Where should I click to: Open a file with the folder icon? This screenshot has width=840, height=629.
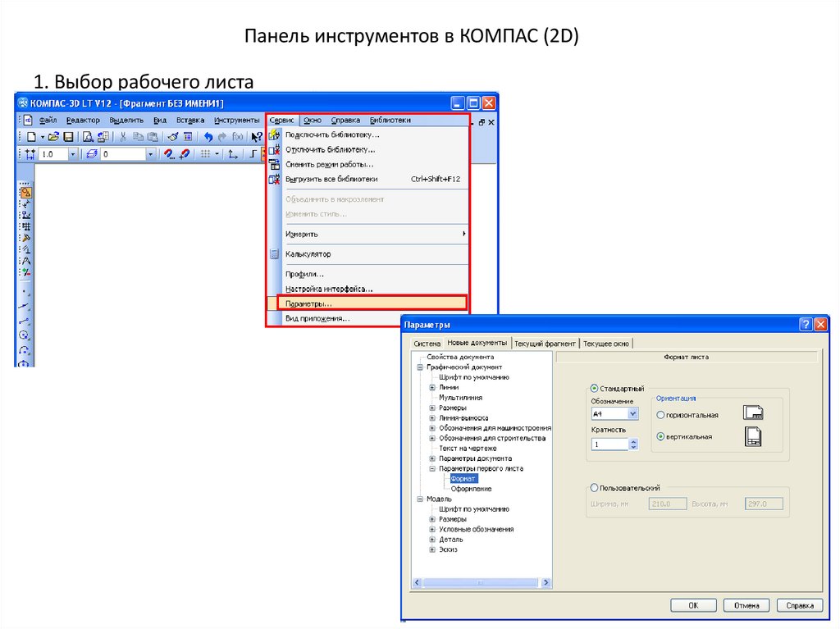click(53, 137)
